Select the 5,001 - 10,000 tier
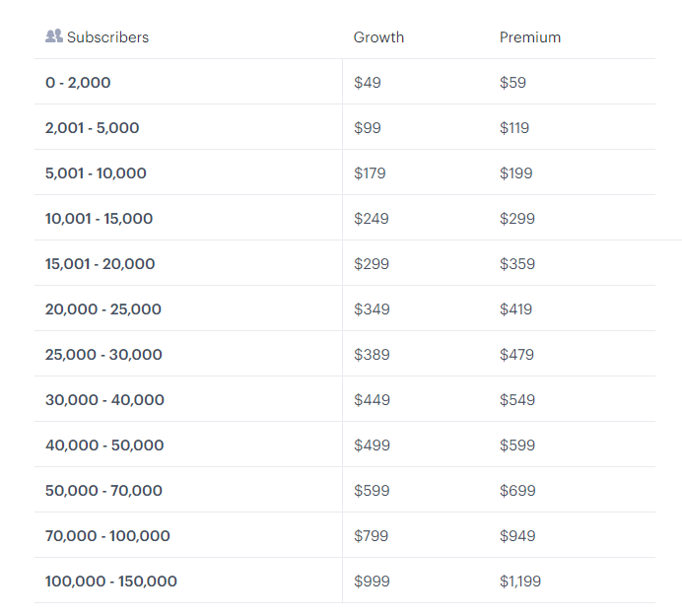 pyautogui.click(x=96, y=173)
